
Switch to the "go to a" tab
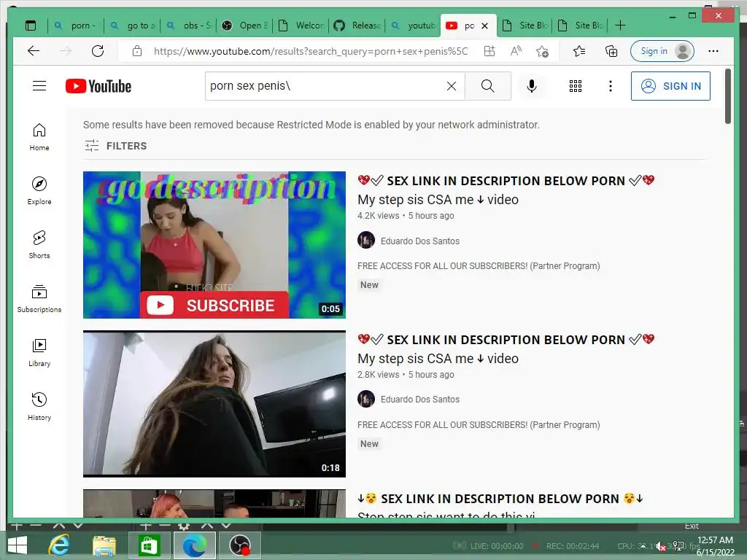click(x=133, y=26)
